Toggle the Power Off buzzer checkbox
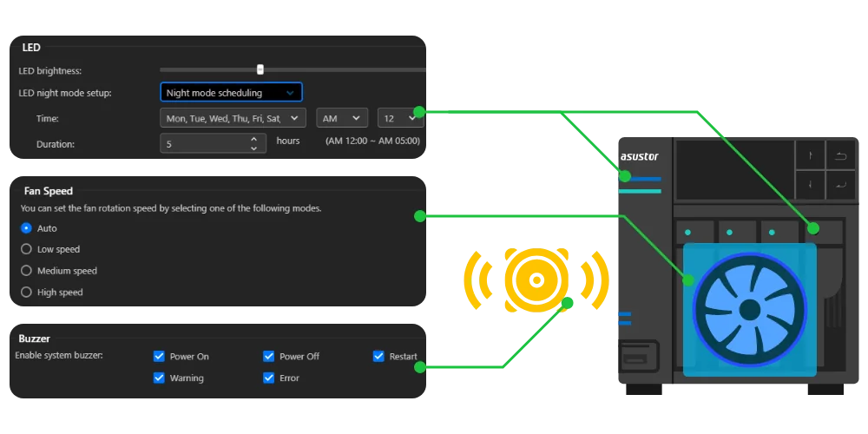Screen dimensions: 868x434 [268, 356]
